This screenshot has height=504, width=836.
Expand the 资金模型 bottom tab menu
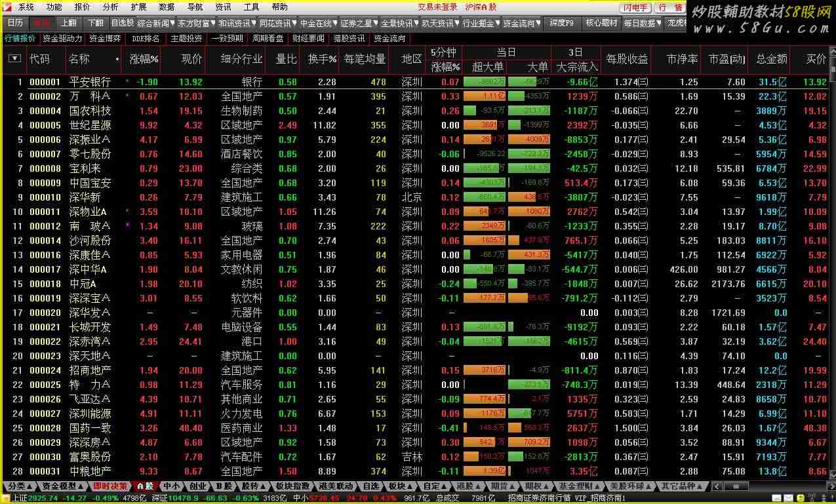62,486
